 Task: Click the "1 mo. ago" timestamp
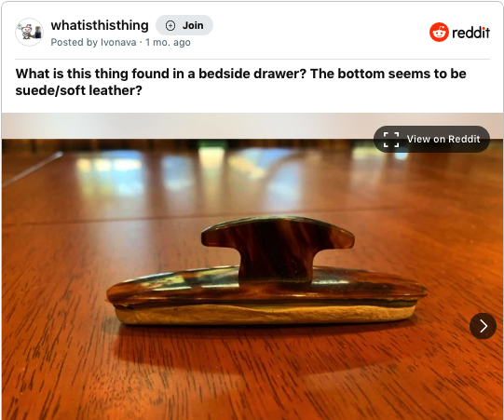tap(168, 43)
